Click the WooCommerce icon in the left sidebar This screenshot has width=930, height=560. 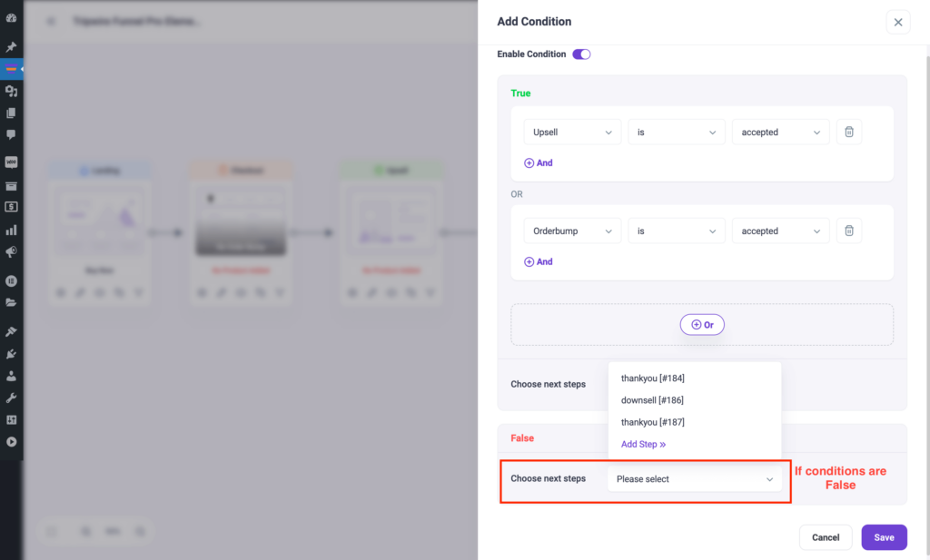(x=12, y=161)
